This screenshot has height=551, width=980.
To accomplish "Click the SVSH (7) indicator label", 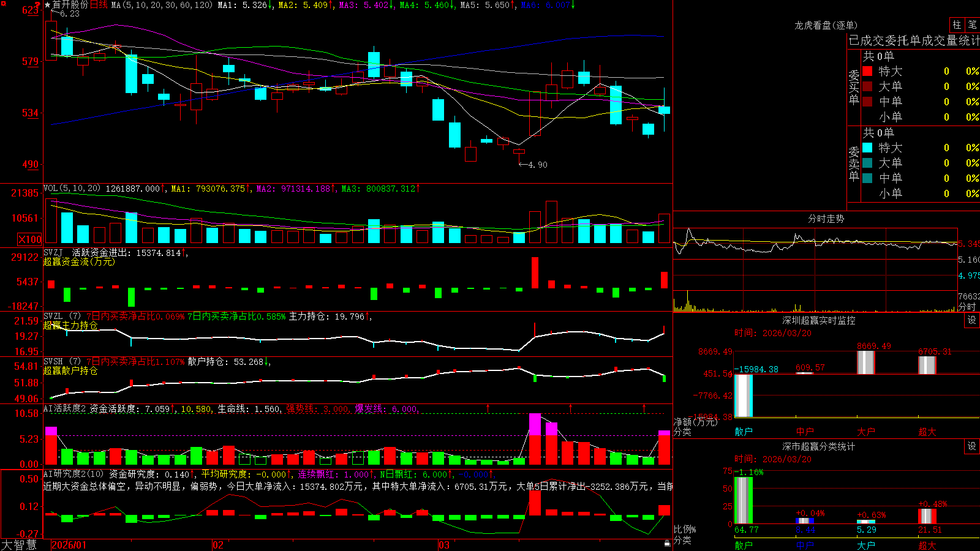I will (x=62, y=362).
